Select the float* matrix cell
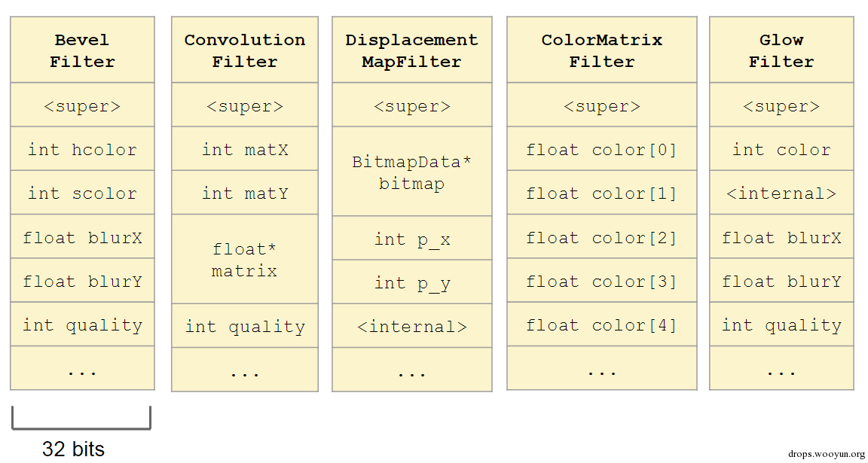 coord(245,259)
